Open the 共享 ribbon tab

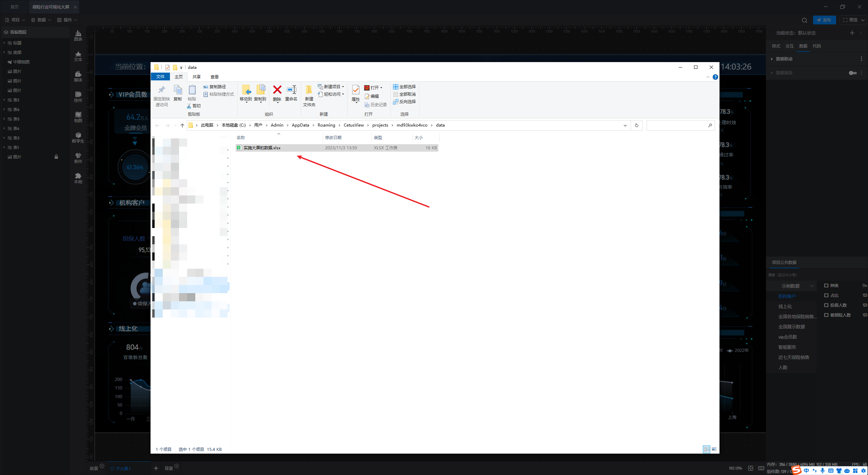tap(196, 77)
